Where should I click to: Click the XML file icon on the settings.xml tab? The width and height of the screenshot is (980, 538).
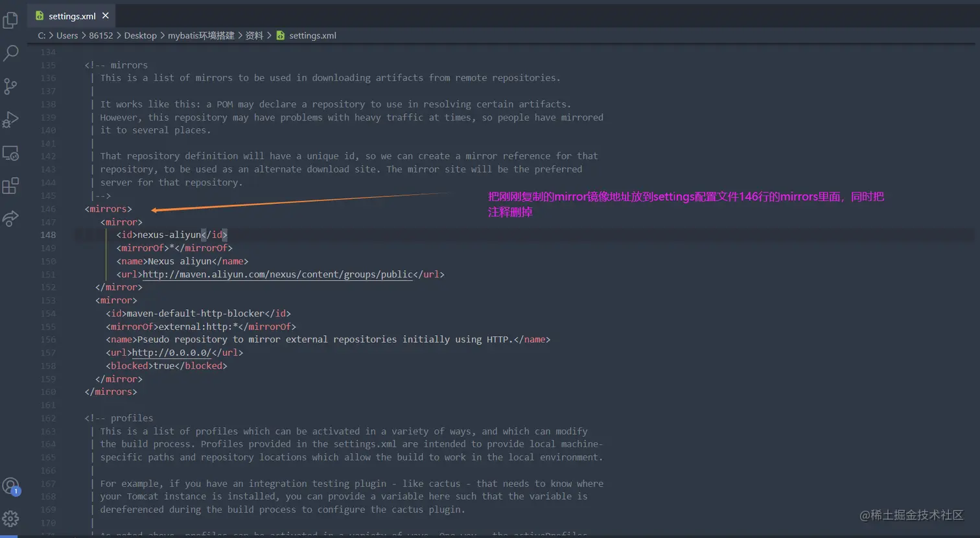click(x=40, y=16)
